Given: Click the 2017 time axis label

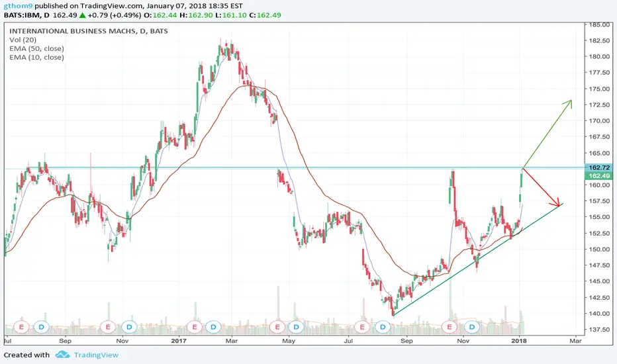Looking at the screenshot, I should pyautogui.click(x=179, y=341).
